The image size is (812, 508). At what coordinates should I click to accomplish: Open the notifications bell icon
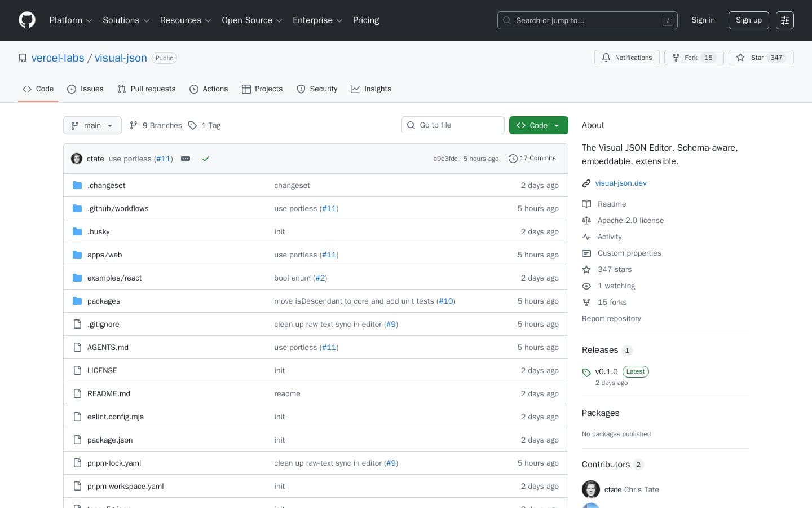coord(606,58)
